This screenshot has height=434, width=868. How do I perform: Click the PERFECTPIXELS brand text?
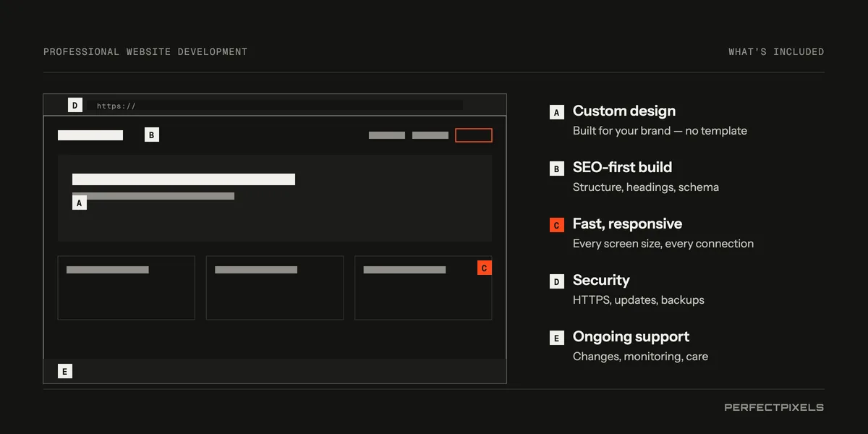(774, 407)
